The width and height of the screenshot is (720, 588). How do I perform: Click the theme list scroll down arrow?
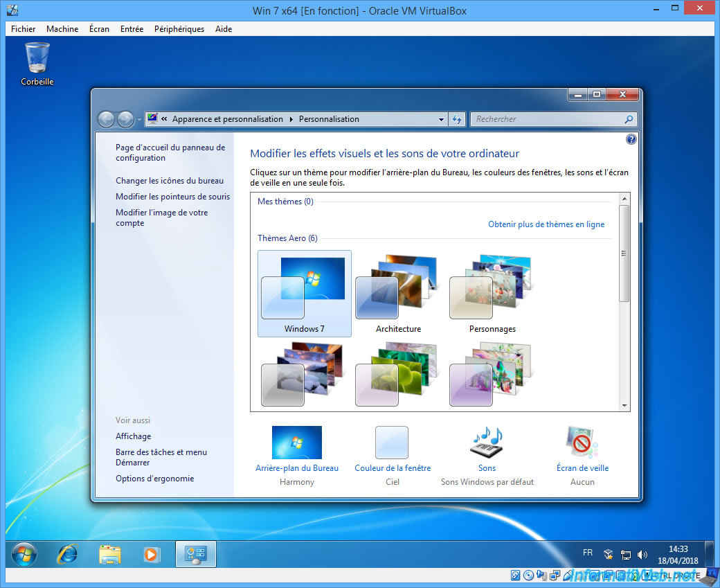click(624, 405)
